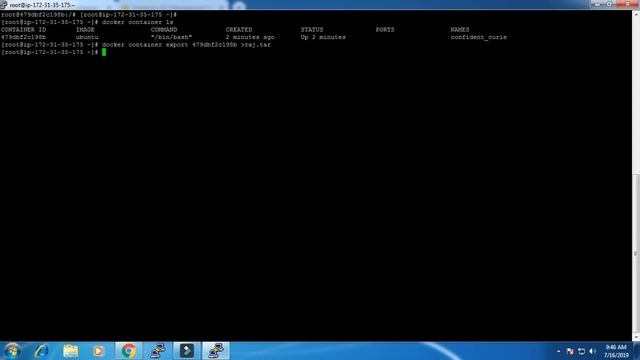This screenshot has width=640, height=360.
Task: Open PuTTY system menu icon in title bar
Action: 4,5
